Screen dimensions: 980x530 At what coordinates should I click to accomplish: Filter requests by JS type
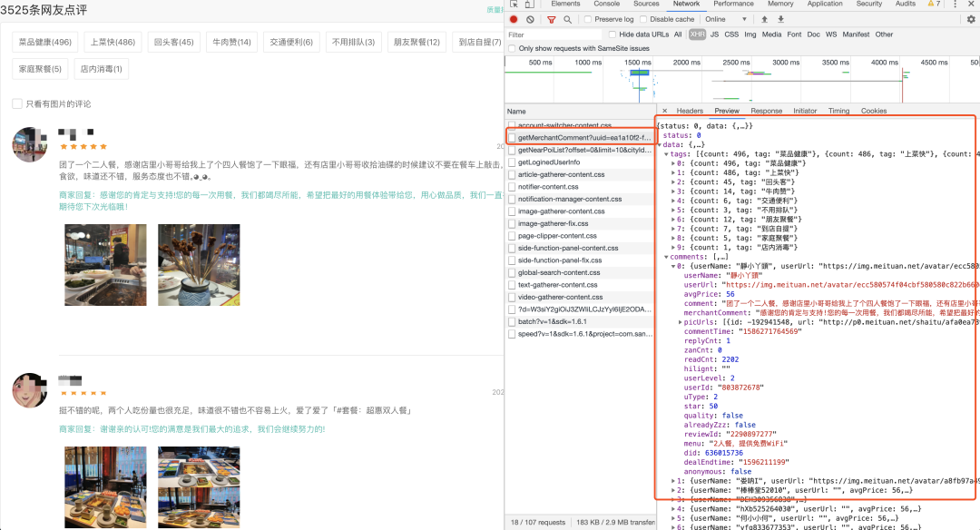click(x=714, y=34)
